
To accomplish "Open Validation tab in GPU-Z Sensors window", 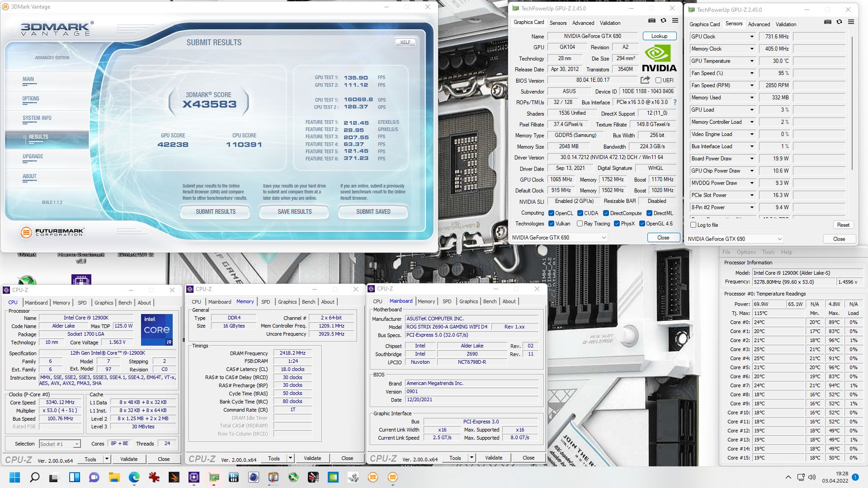I will [786, 24].
